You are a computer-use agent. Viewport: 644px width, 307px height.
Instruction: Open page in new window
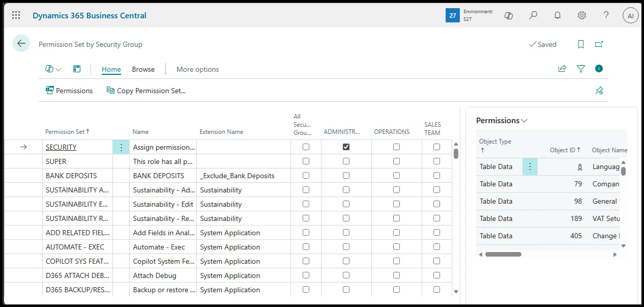[x=599, y=44]
